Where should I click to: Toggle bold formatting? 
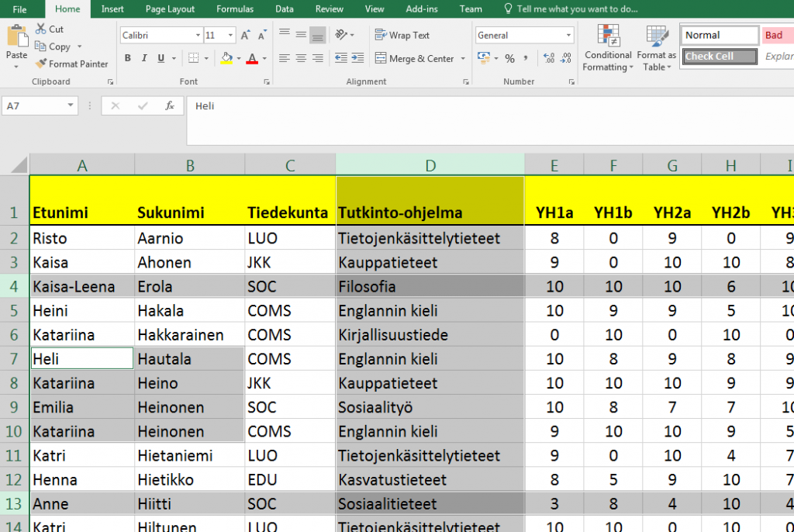[x=126, y=58]
